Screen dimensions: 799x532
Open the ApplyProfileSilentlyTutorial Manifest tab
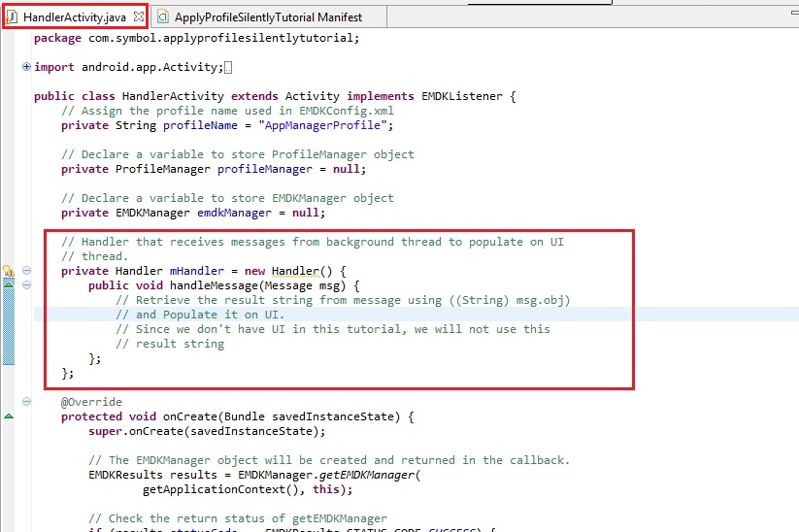tap(267, 17)
